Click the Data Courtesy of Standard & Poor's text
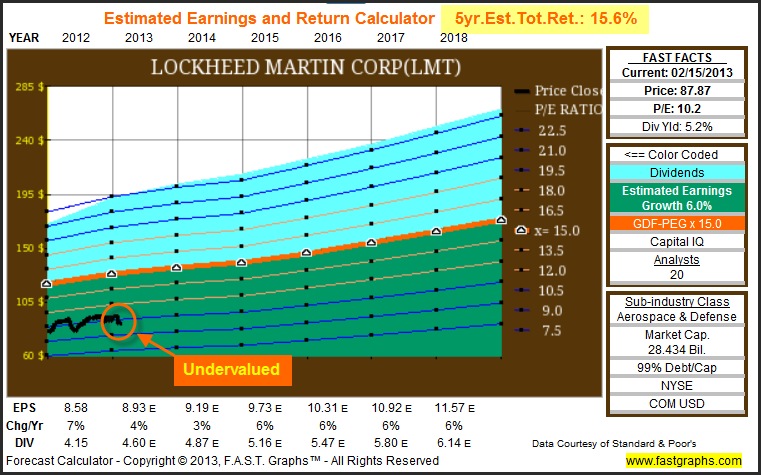 pyautogui.click(x=614, y=443)
